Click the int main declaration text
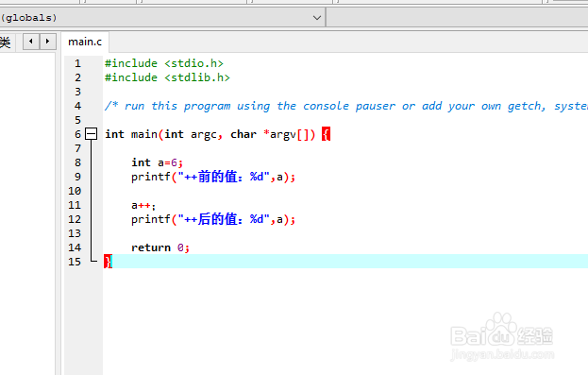The height and width of the screenshot is (375, 588). pyautogui.click(x=210, y=134)
